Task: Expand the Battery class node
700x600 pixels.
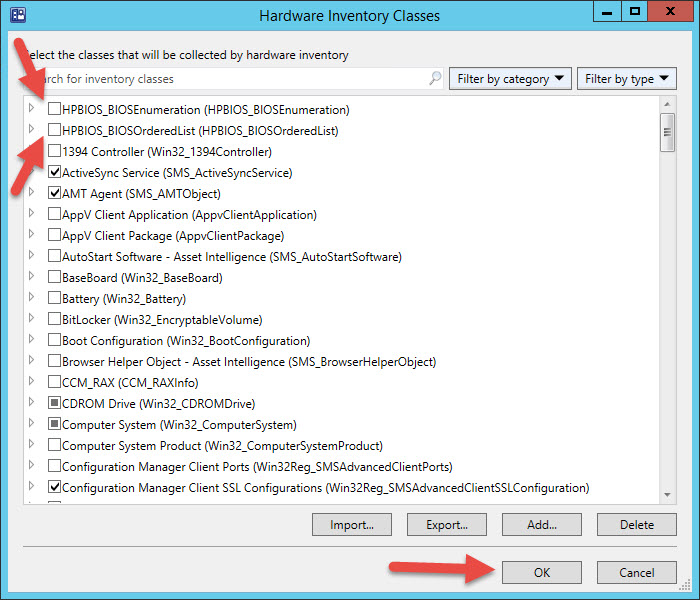Action: [x=32, y=299]
